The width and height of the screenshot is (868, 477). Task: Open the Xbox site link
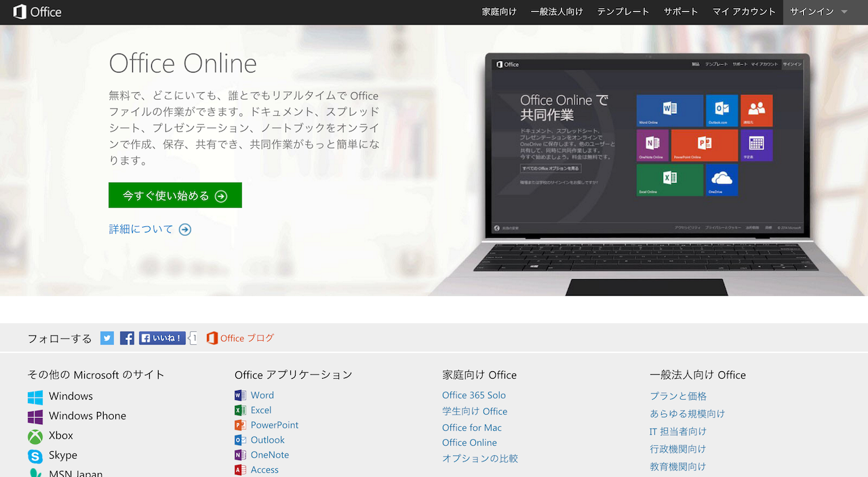(x=61, y=435)
